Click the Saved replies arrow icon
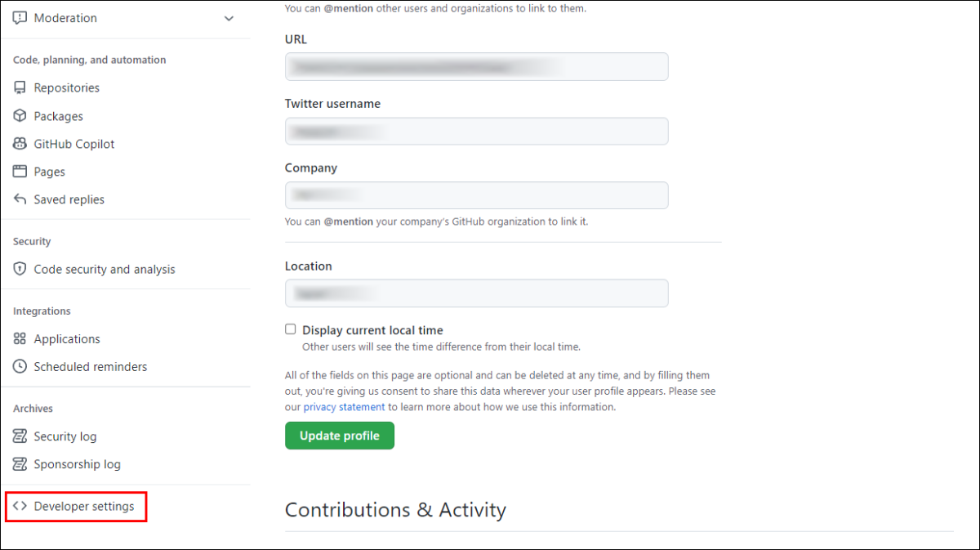The image size is (980, 550). tap(20, 199)
